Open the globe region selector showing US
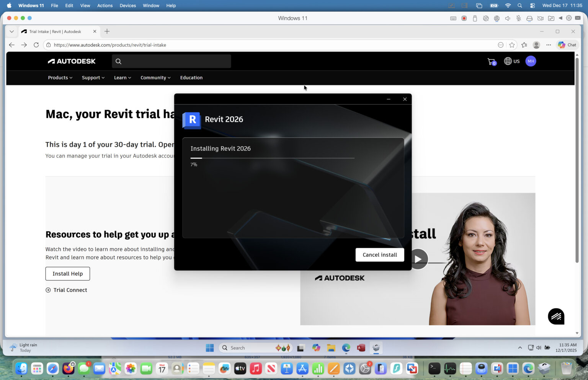The height and width of the screenshot is (380, 588). click(511, 61)
